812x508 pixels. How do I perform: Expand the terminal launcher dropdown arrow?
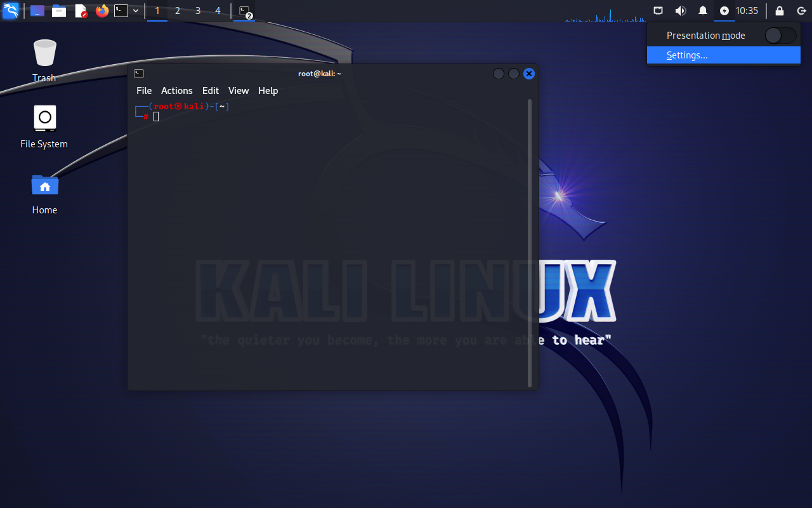136,11
